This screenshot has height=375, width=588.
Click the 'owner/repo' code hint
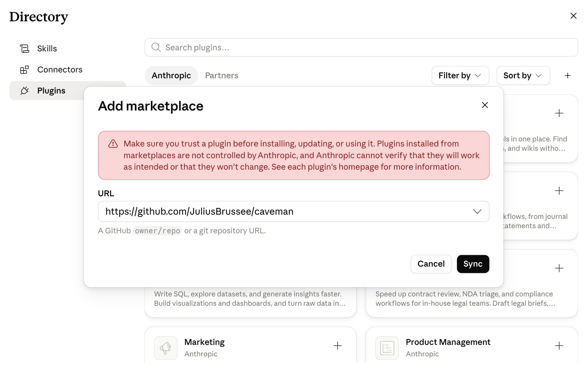158,231
